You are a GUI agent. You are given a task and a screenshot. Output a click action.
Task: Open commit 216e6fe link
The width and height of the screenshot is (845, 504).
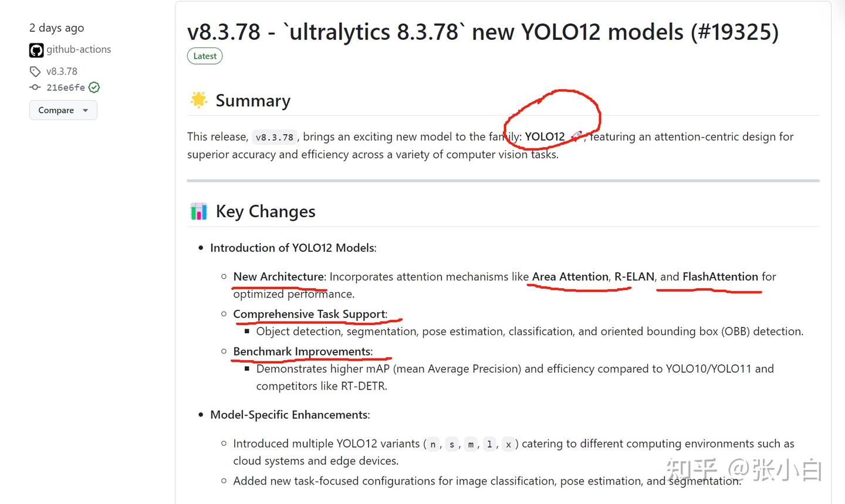tap(66, 87)
